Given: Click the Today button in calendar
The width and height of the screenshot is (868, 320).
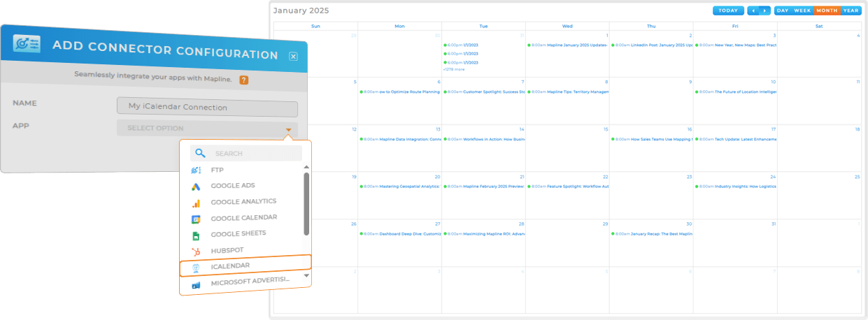Looking at the screenshot, I should point(728,10).
